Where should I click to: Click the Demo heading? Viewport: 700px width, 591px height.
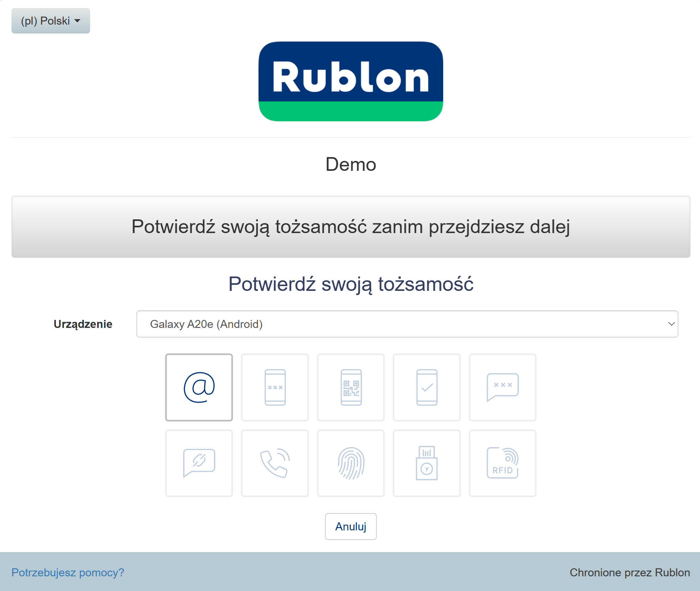(351, 164)
